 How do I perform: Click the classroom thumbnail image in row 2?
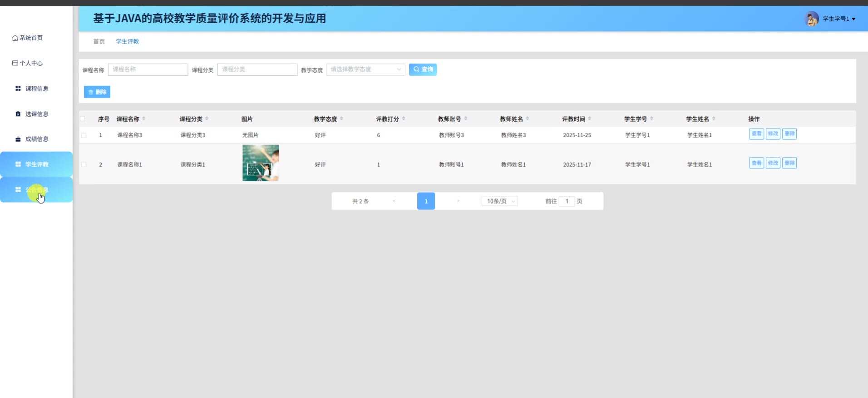coord(261,163)
